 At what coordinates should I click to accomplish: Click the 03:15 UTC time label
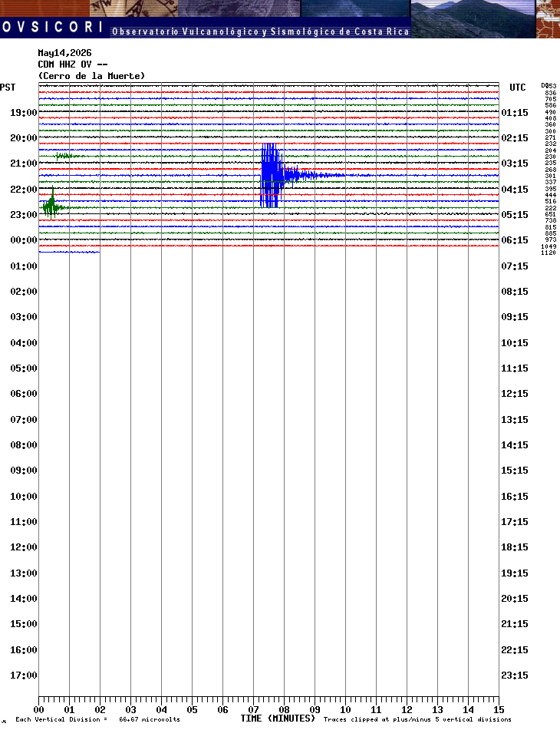pyautogui.click(x=515, y=164)
